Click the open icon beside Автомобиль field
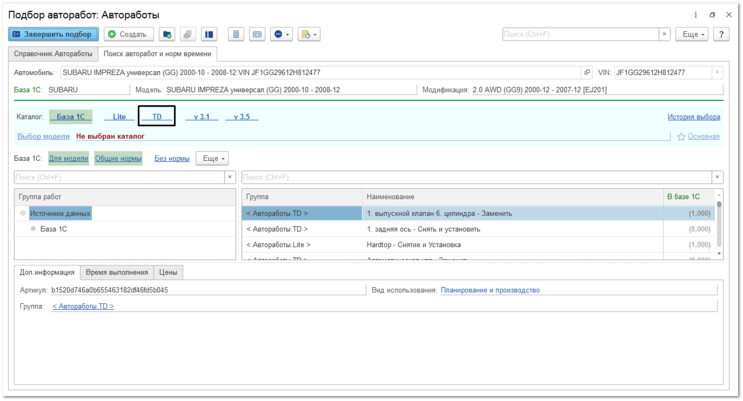The width and height of the screenshot is (743, 401). pyautogui.click(x=587, y=73)
